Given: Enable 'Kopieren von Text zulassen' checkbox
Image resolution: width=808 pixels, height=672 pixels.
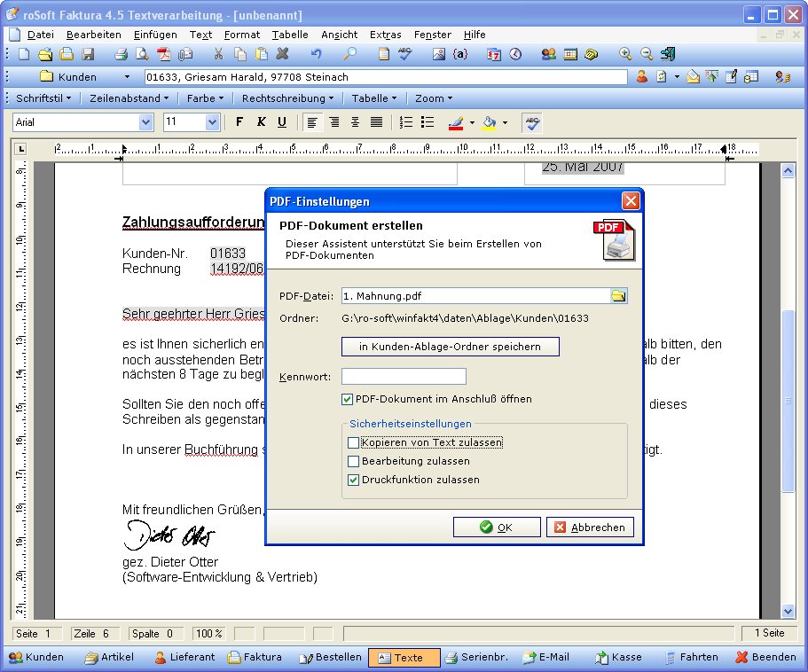Looking at the screenshot, I should click(x=354, y=442).
